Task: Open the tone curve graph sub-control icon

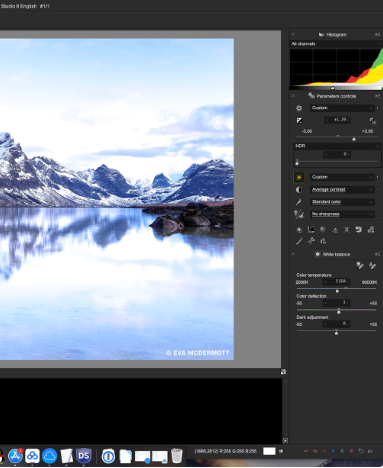Action: (311, 229)
